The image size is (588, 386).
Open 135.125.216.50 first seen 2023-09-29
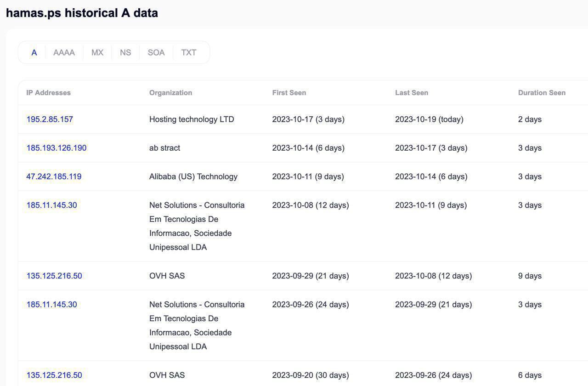tap(54, 276)
